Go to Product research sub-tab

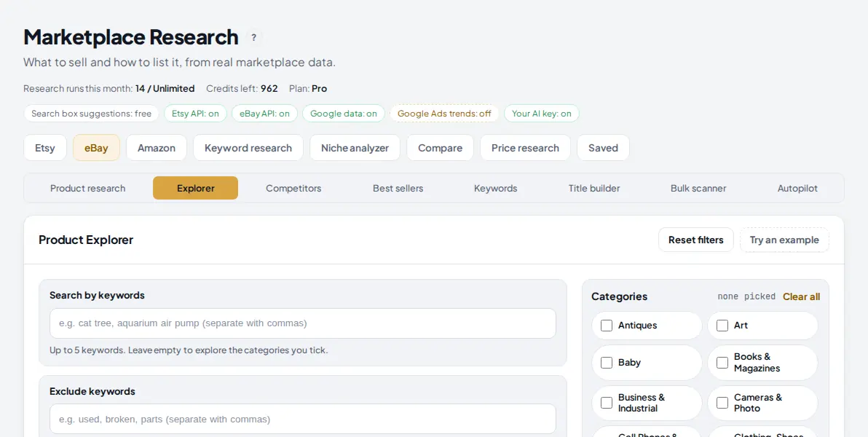tap(87, 189)
